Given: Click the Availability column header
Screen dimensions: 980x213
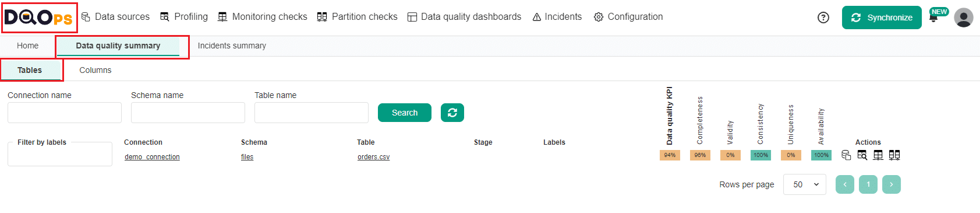Looking at the screenshot, I should tap(821, 127).
